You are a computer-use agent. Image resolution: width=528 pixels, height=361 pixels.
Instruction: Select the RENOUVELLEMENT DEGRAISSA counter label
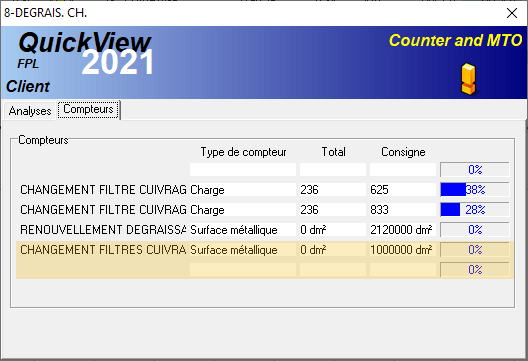point(103,230)
